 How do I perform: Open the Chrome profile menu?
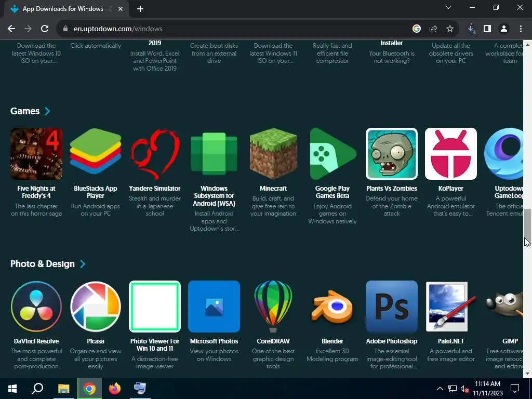click(504, 29)
